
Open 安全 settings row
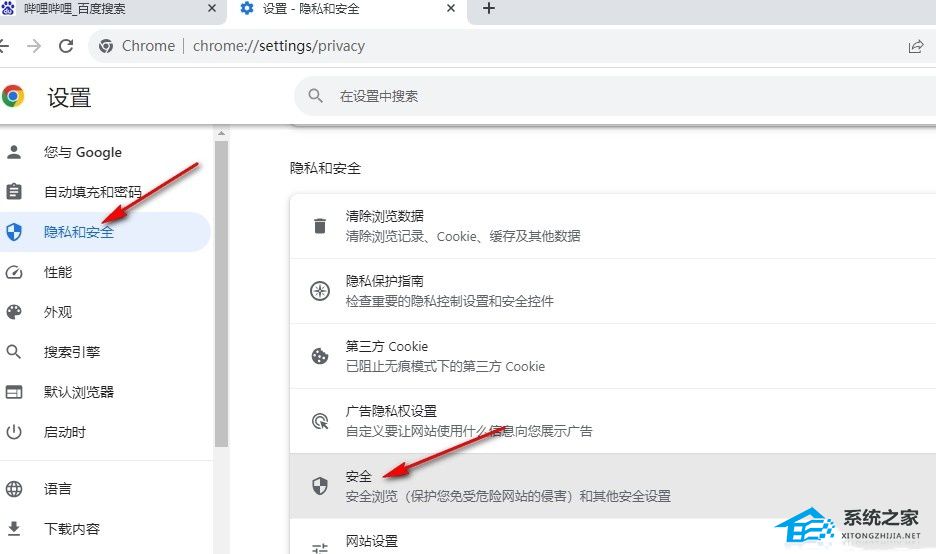click(x=613, y=486)
